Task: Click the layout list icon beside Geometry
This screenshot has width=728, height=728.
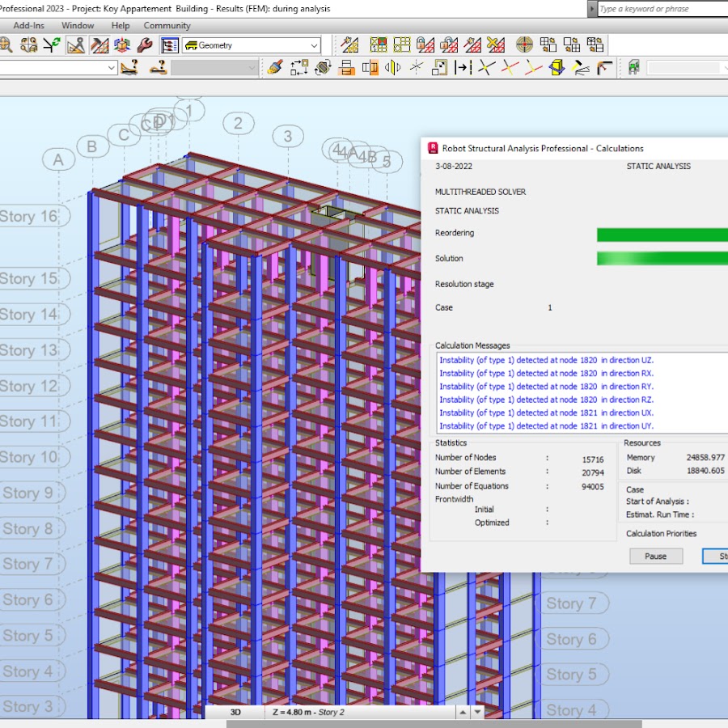Action: coord(170,45)
